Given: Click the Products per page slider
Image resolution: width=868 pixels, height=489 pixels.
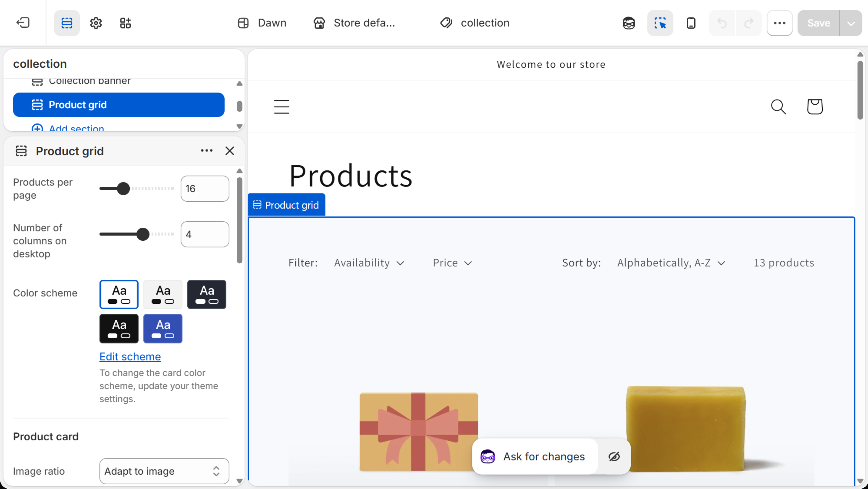Looking at the screenshot, I should [x=137, y=189].
